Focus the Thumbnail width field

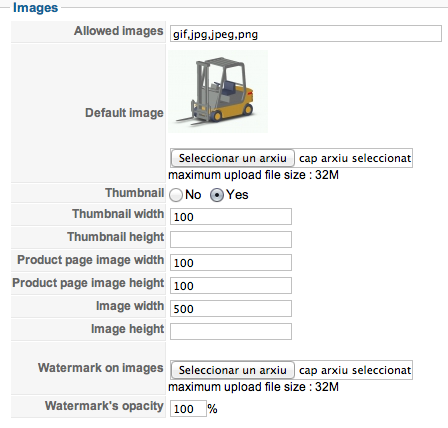tap(231, 217)
